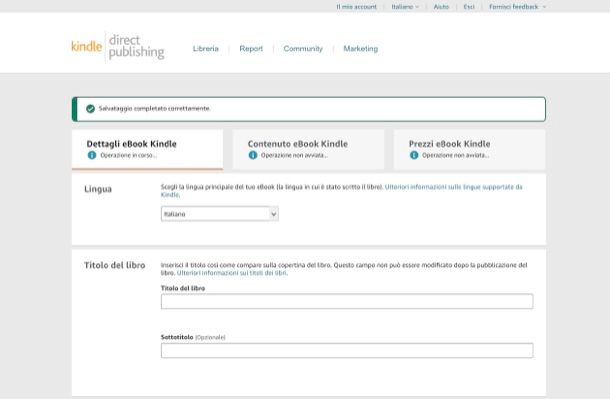Open the Marketing section
The image size is (610, 399).
point(361,49)
